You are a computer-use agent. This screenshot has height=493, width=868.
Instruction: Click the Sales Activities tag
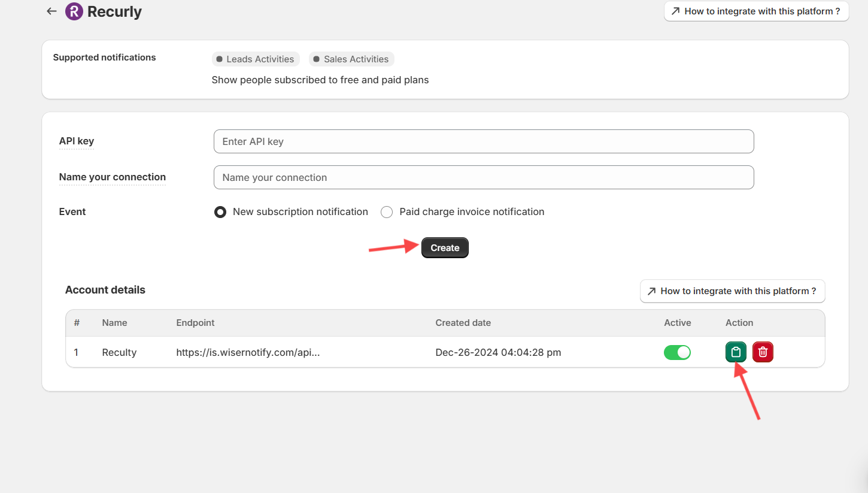click(x=351, y=59)
